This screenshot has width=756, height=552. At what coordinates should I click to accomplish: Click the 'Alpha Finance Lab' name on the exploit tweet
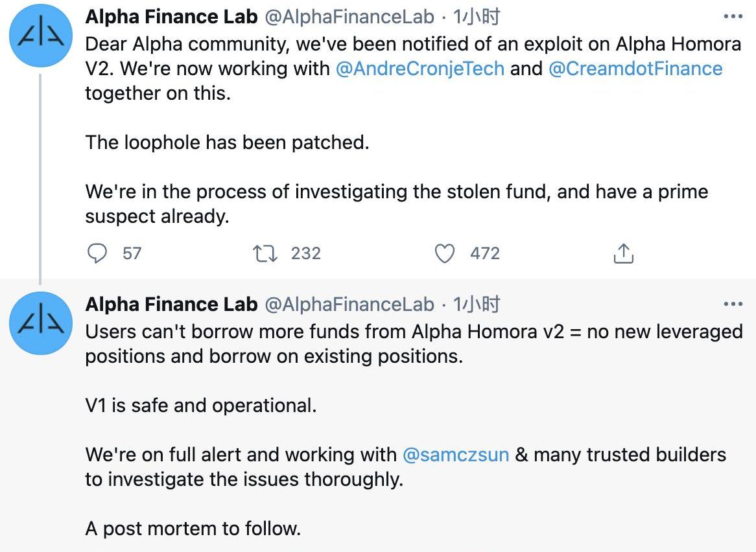pyautogui.click(x=171, y=17)
